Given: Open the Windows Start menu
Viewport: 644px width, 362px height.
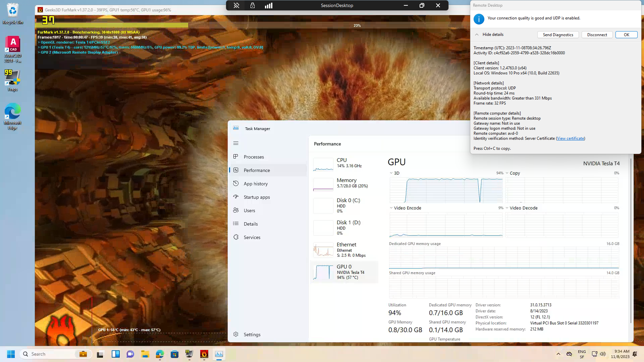Looking at the screenshot, I should 11,354.
